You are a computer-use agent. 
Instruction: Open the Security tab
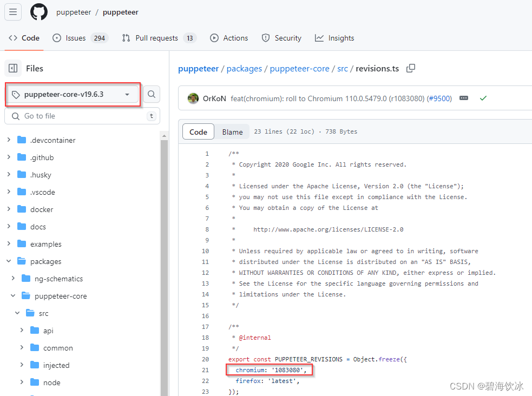pos(281,38)
